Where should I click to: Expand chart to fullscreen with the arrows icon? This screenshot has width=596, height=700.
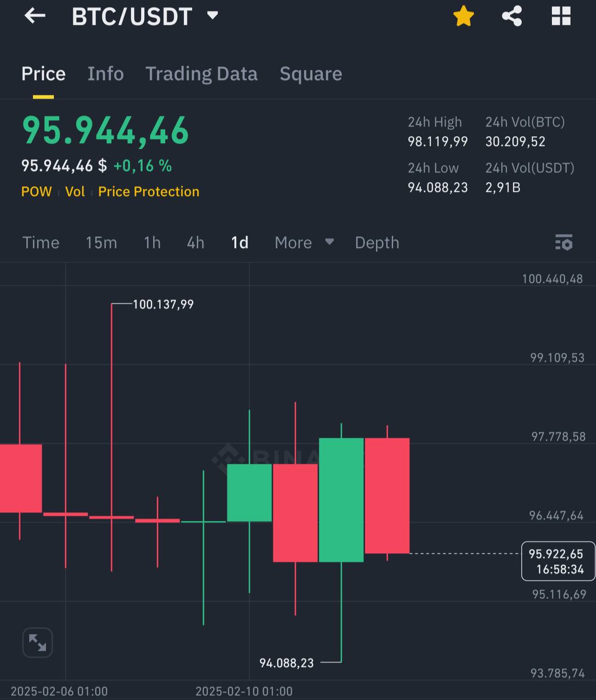[37, 643]
